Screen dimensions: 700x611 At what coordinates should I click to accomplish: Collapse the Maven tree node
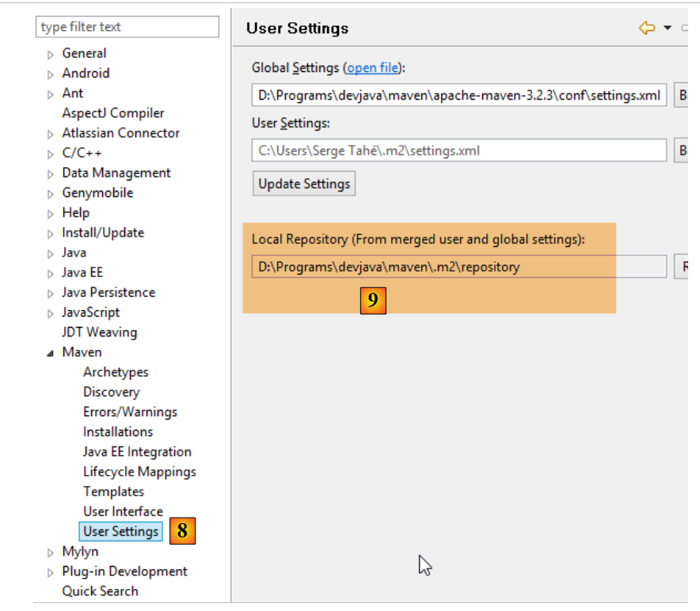coord(51,353)
